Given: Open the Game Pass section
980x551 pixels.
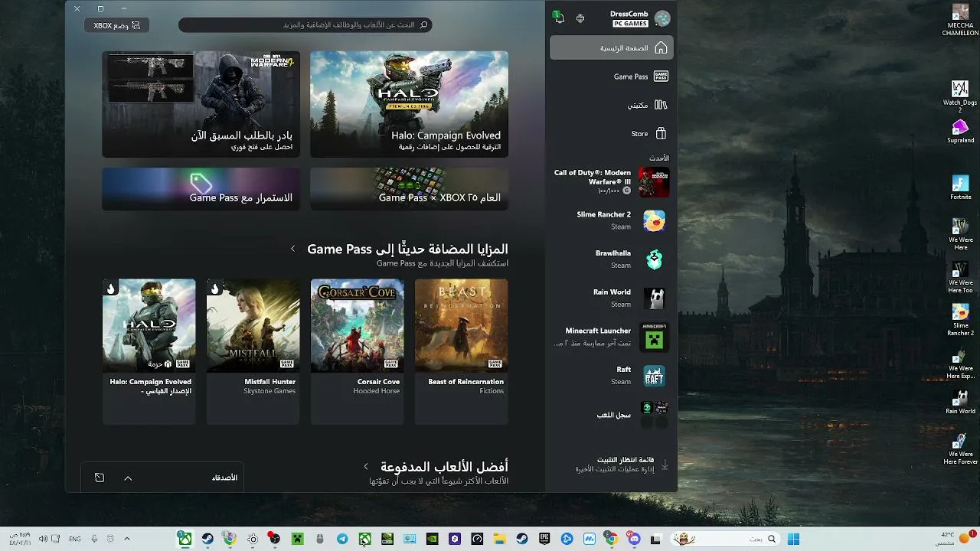Looking at the screenshot, I should tap(612, 77).
